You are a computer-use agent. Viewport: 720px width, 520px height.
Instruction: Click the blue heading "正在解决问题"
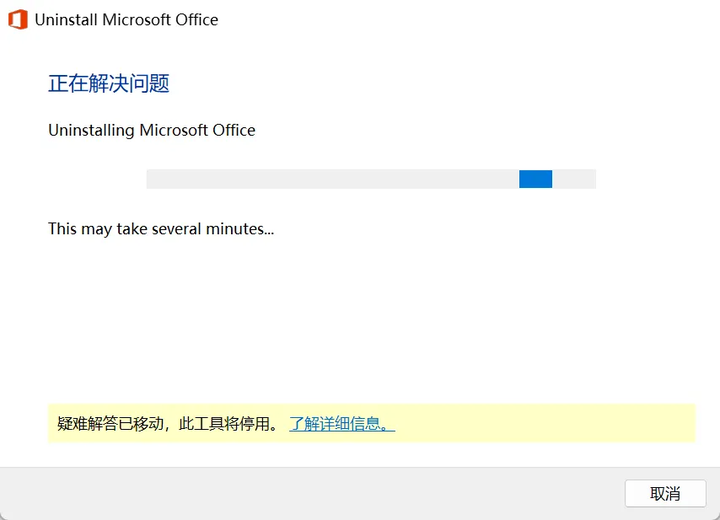[x=109, y=83]
